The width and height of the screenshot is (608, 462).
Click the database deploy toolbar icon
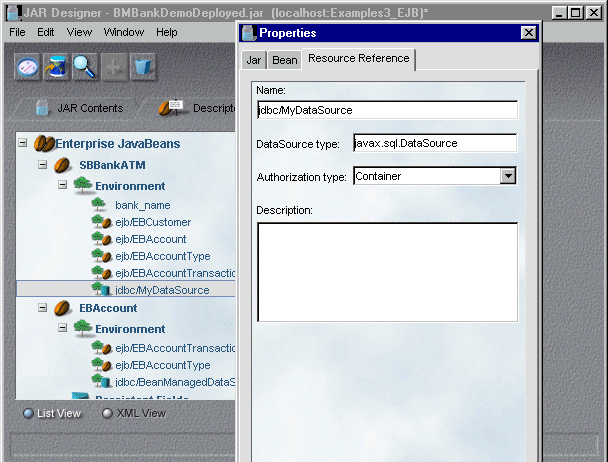click(56, 67)
